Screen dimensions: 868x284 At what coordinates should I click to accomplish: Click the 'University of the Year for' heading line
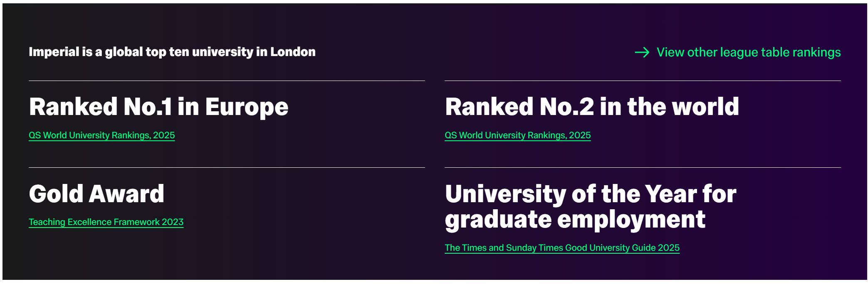[591, 194]
